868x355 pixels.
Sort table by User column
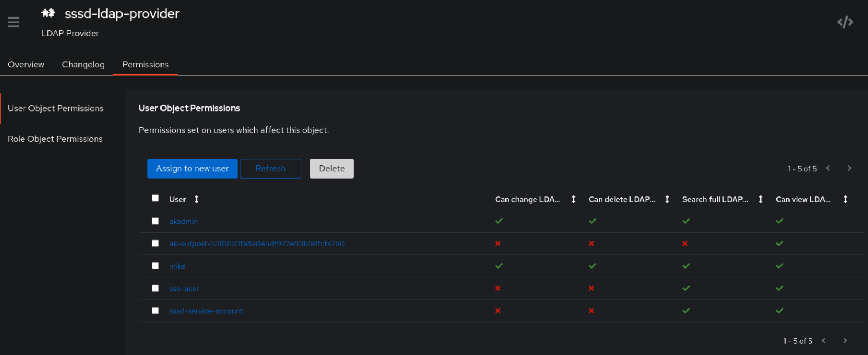click(196, 199)
